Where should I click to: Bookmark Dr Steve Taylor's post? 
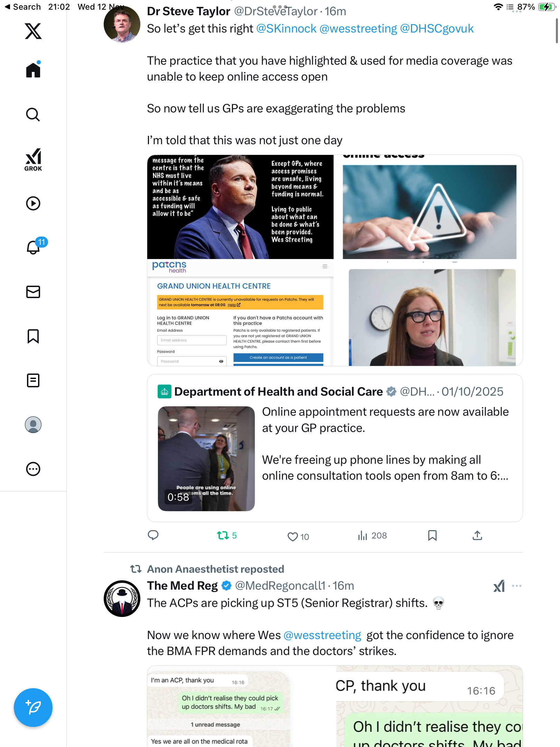pos(432,536)
